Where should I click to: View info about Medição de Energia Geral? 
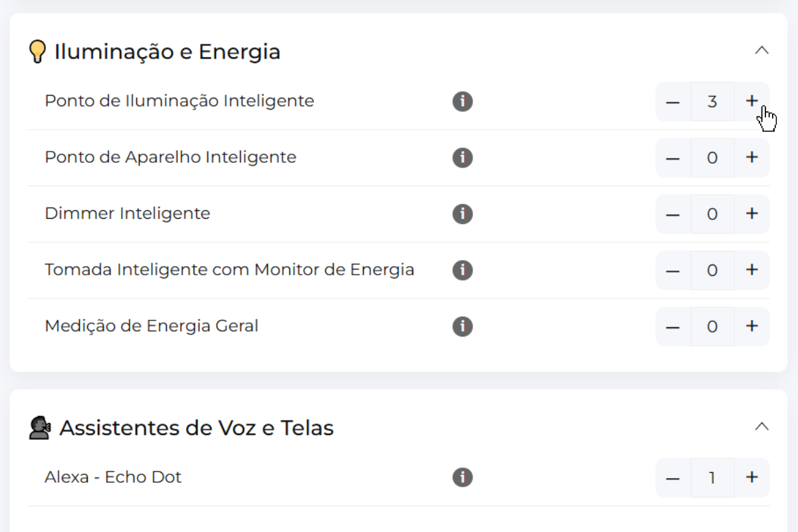point(462,327)
